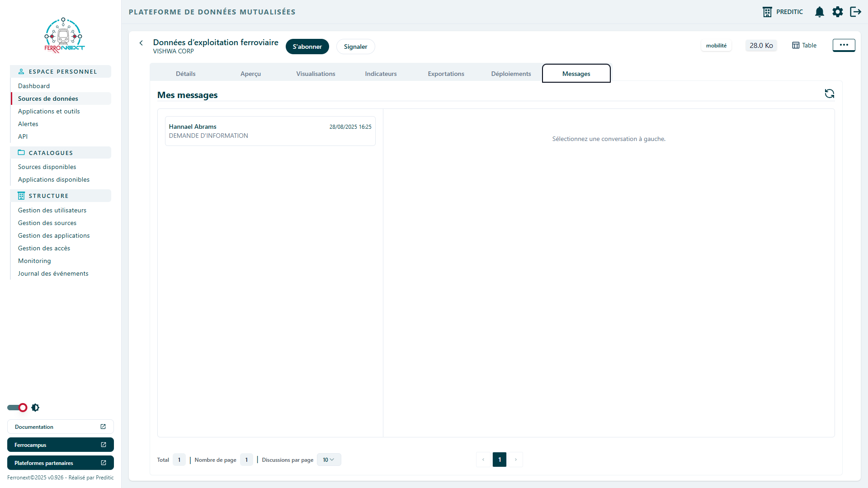Click the Structure building icon
Image resolution: width=868 pixels, height=488 pixels.
tap(21, 196)
